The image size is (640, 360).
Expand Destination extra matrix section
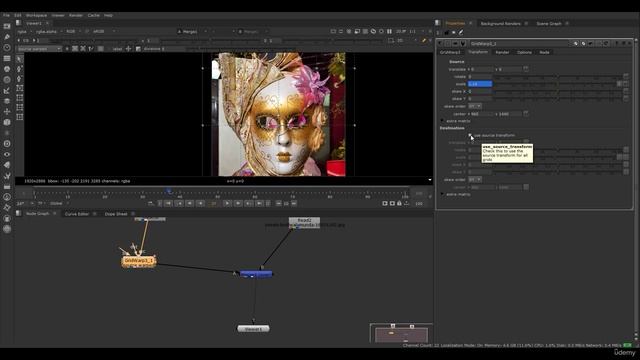[x=442, y=194]
